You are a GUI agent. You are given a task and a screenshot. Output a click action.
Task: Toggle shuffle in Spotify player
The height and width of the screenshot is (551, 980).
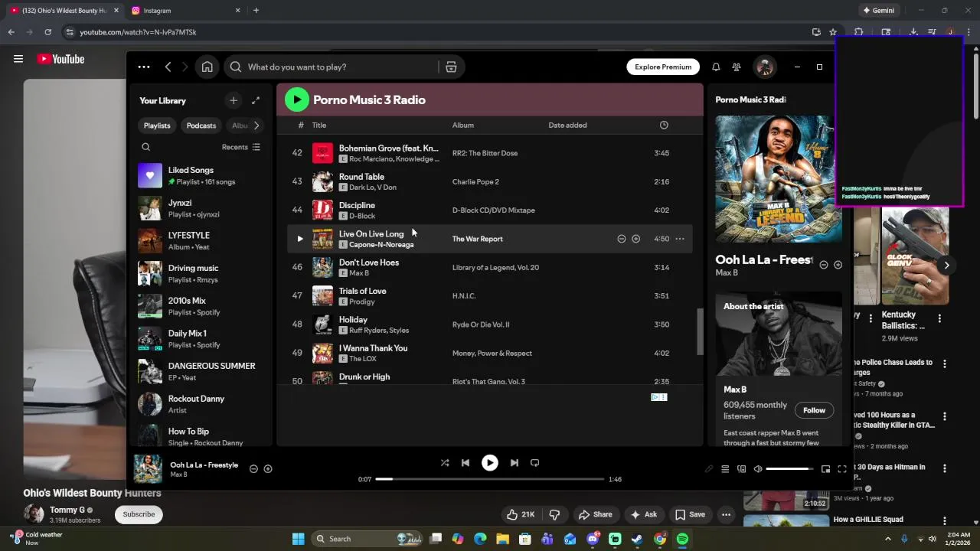[445, 463]
